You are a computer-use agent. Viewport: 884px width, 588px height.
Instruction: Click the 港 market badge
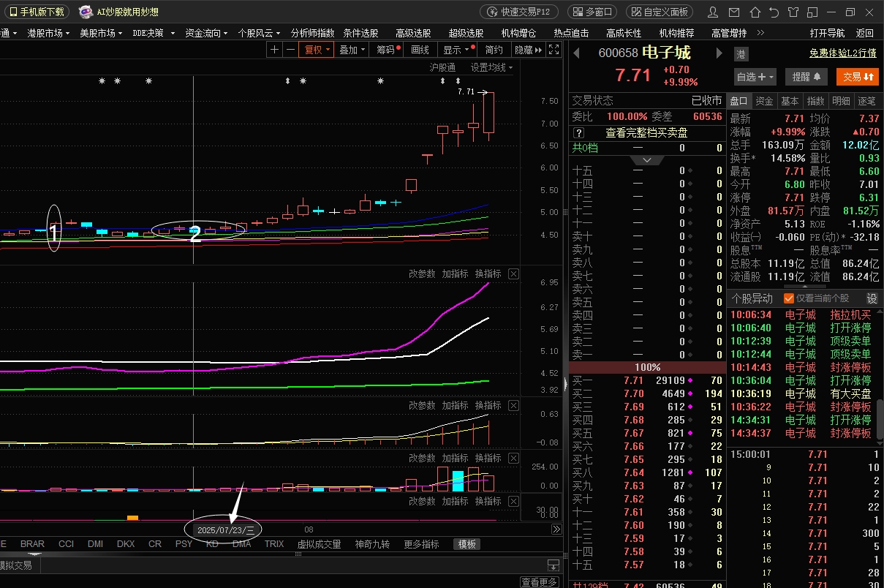(x=741, y=53)
